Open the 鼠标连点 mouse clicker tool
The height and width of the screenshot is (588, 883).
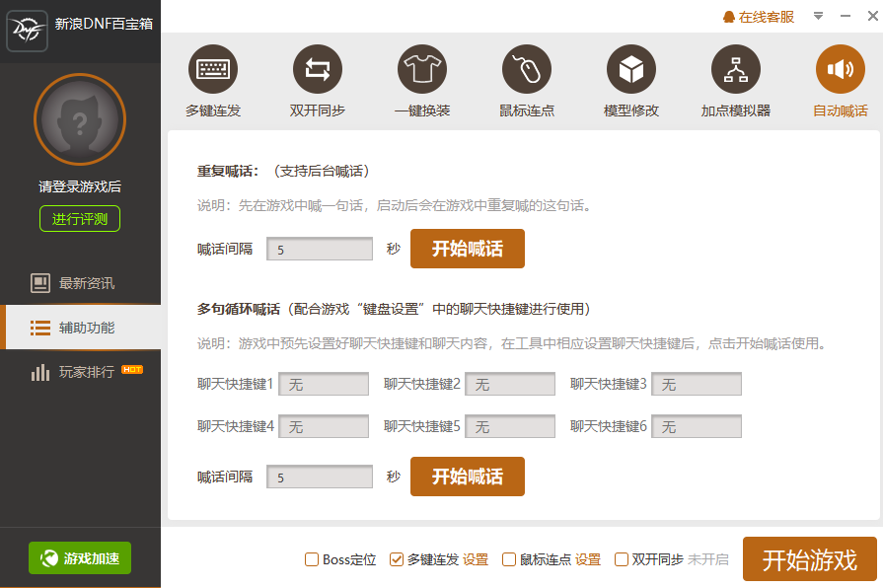point(527,69)
